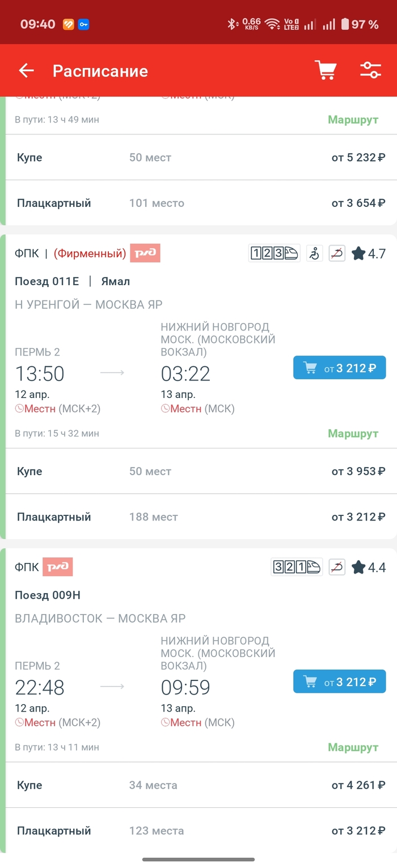Image resolution: width=397 pixels, height=868 pixels.
Task: View Маршрут for train 011Е Ямал
Action: [353, 434]
